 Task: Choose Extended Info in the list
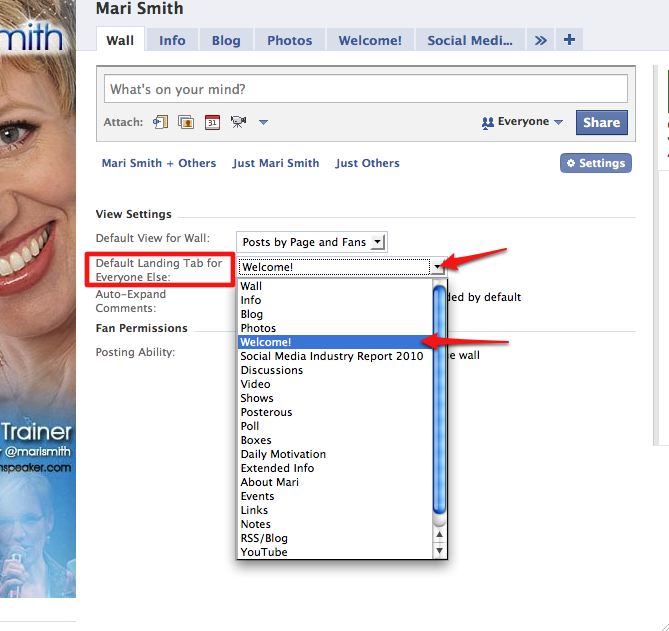pos(335,468)
